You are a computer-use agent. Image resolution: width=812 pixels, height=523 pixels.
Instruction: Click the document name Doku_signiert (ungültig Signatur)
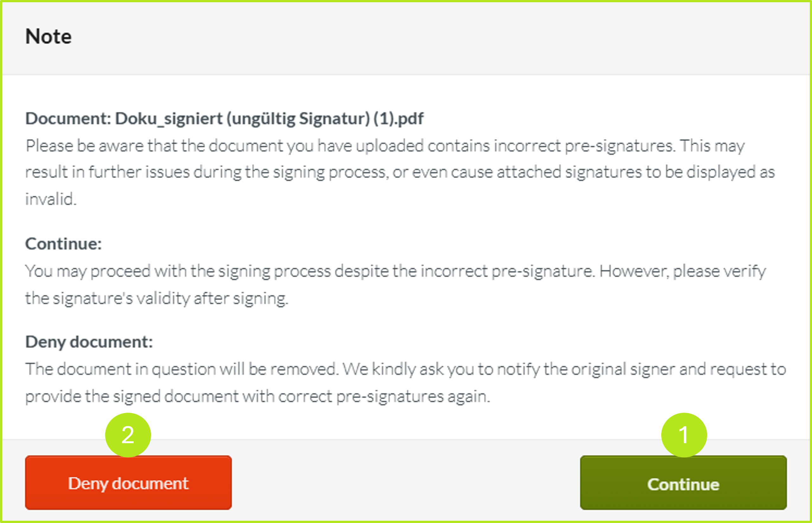[224, 118]
